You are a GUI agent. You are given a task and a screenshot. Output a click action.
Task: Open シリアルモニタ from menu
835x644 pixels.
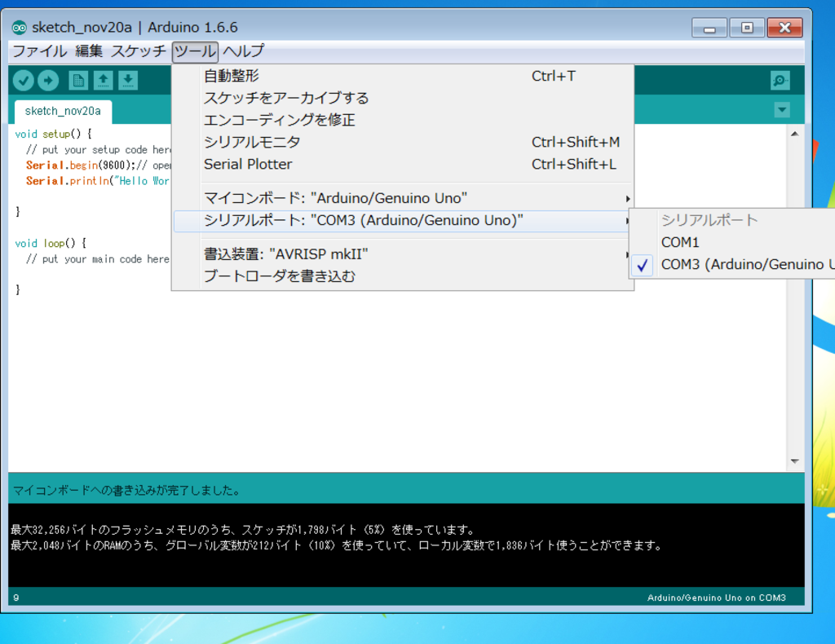[x=403, y=142]
